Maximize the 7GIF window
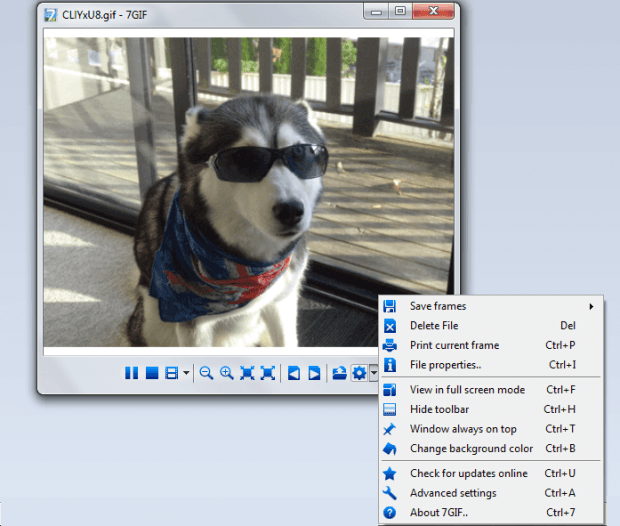 (400, 11)
